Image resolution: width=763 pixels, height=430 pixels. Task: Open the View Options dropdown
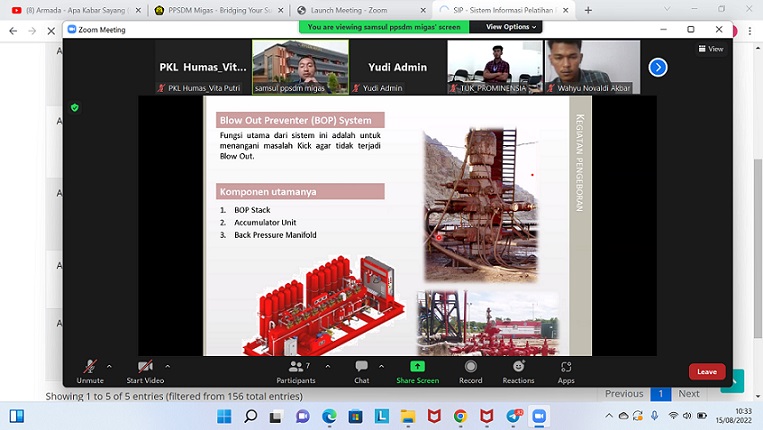point(511,27)
